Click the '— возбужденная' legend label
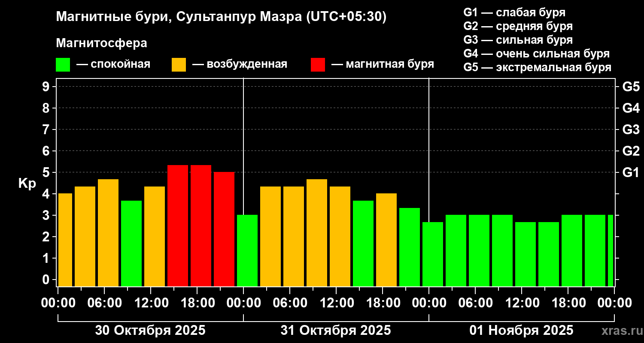The image size is (644, 343). [x=240, y=64]
